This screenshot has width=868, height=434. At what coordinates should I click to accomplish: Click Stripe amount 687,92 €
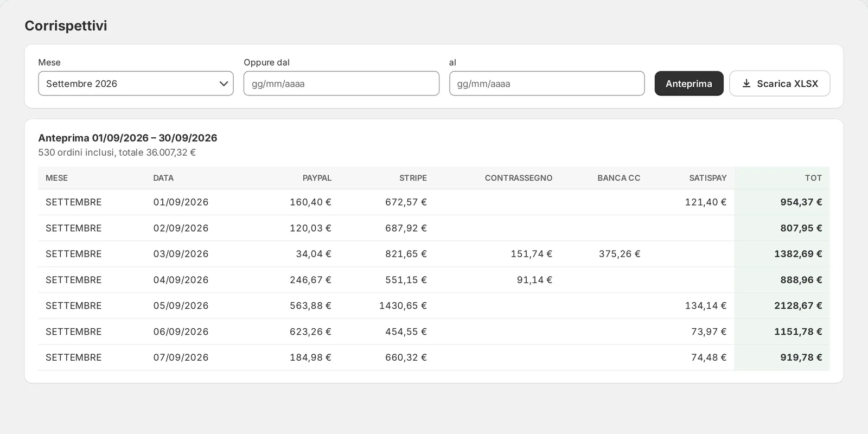click(x=406, y=228)
